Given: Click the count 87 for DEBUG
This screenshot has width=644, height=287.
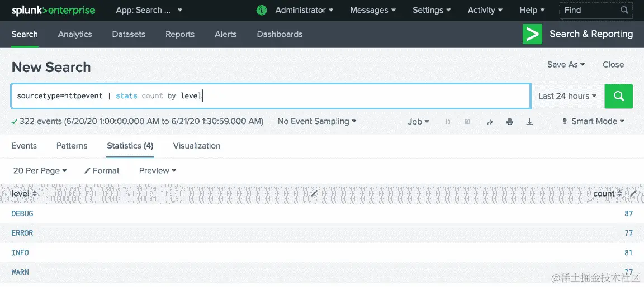Looking at the screenshot, I should click(x=628, y=213).
